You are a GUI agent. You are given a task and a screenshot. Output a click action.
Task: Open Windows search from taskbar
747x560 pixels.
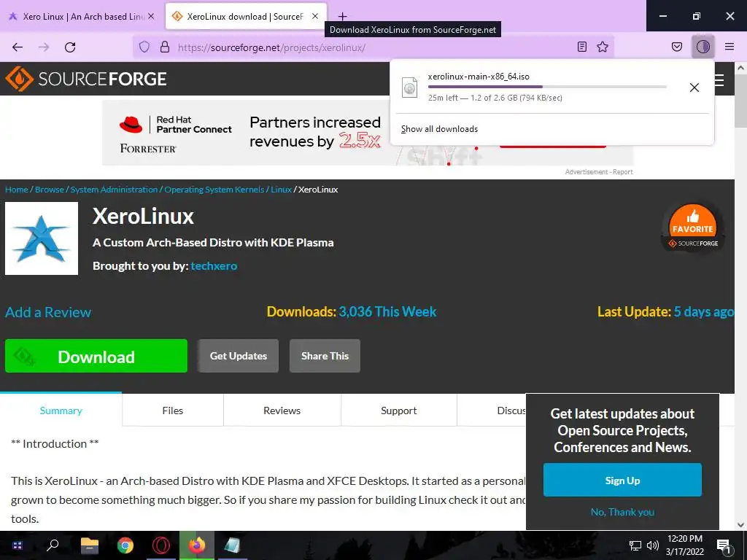click(53, 545)
